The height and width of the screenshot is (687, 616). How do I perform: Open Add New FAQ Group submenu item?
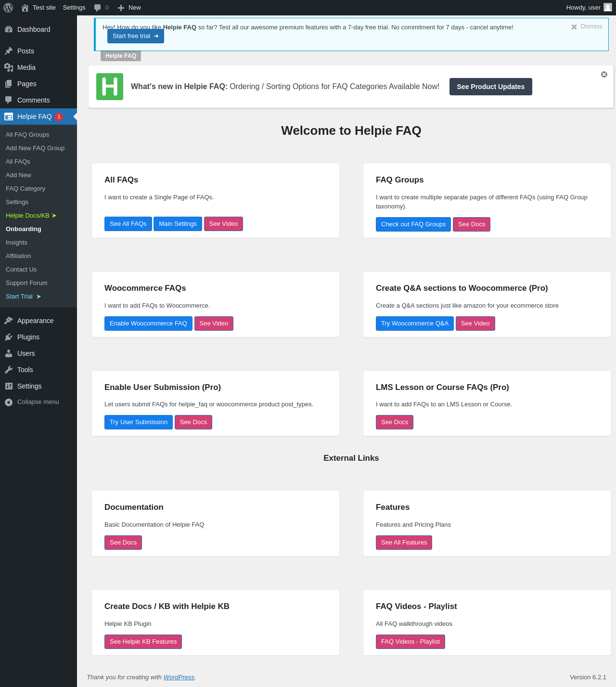click(x=35, y=148)
